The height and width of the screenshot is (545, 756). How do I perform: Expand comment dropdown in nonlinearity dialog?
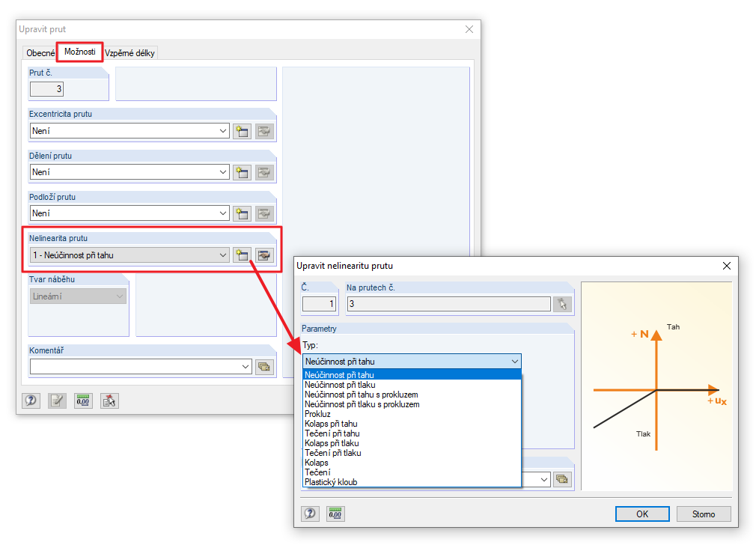tap(544, 479)
